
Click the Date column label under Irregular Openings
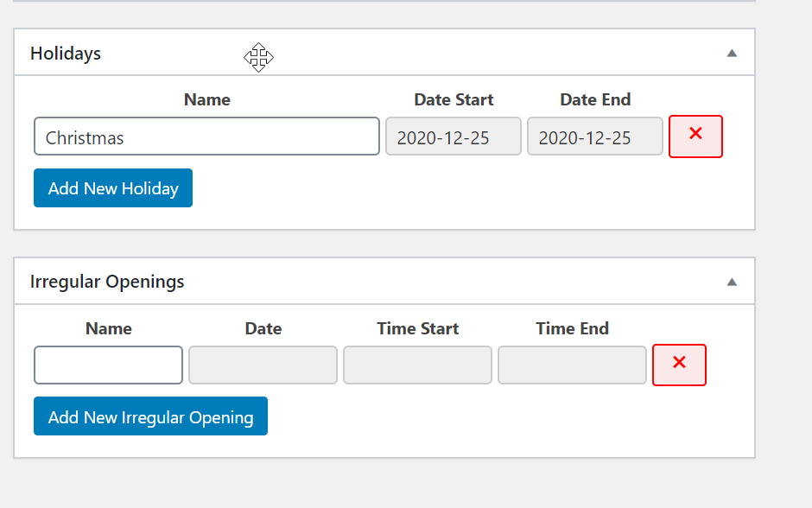pyautogui.click(x=263, y=328)
